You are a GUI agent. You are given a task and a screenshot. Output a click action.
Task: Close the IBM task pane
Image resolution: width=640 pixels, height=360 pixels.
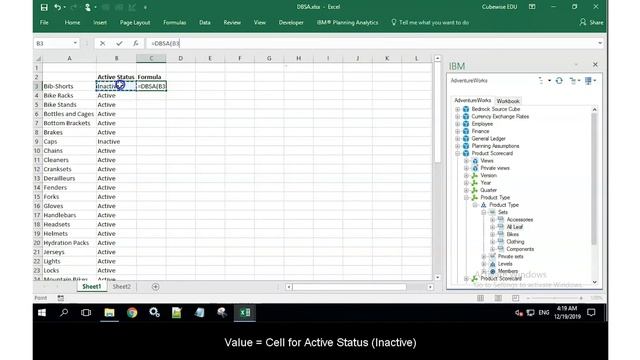(595, 64)
